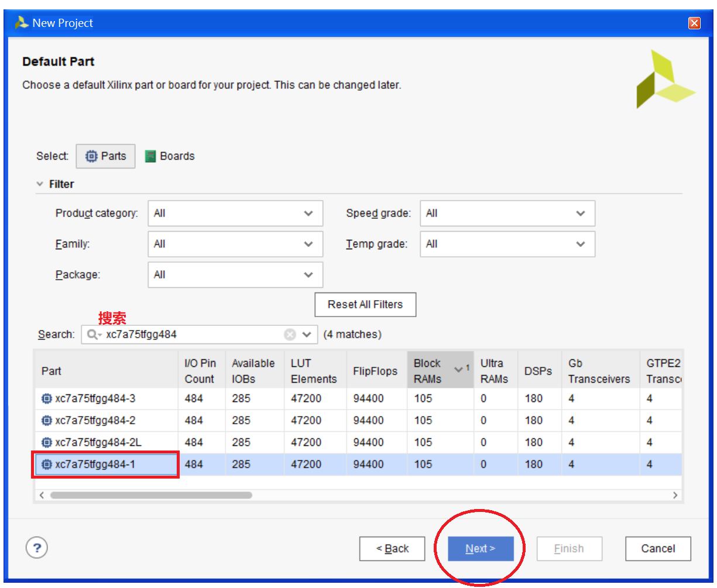
Task: Click 285 IOBs cell in xc7a75tfgg484-2L row
Action: coord(255,442)
